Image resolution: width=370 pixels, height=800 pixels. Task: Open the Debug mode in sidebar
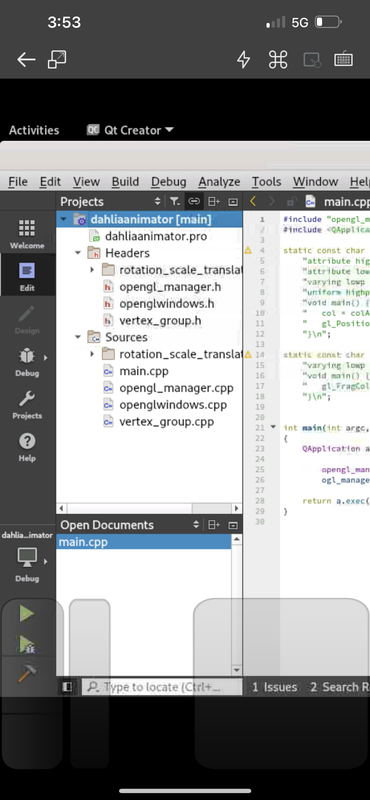point(27,362)
